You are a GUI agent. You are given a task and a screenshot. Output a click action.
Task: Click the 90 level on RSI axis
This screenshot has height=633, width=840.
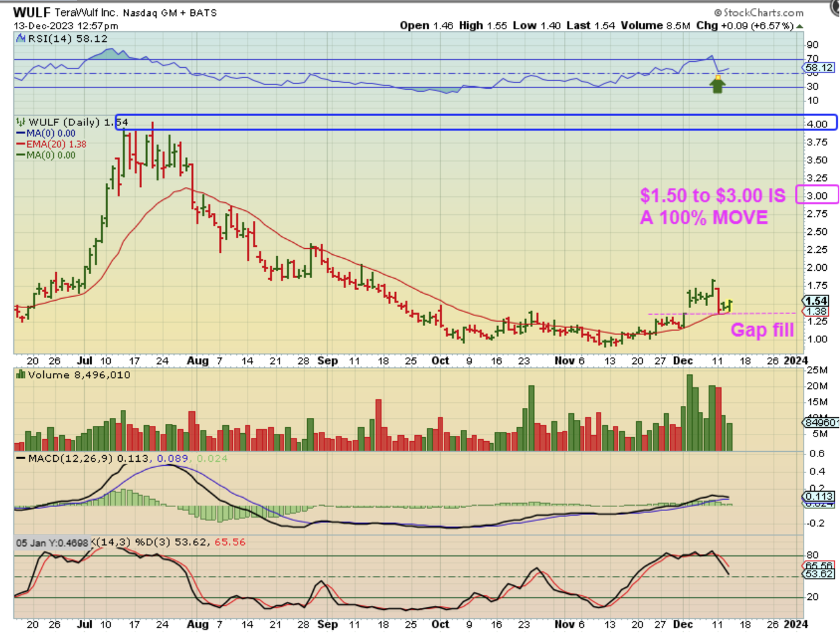tap(812, 45)
